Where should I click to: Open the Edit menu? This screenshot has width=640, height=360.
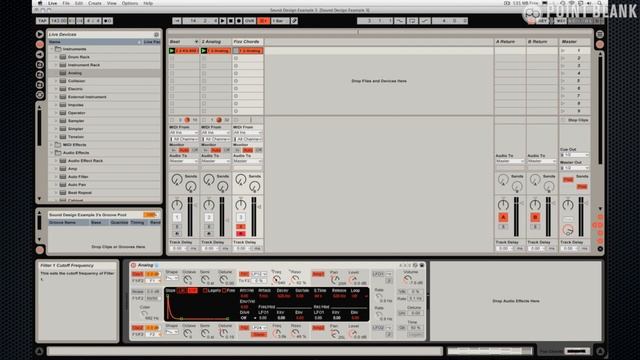tap(79, 3)
